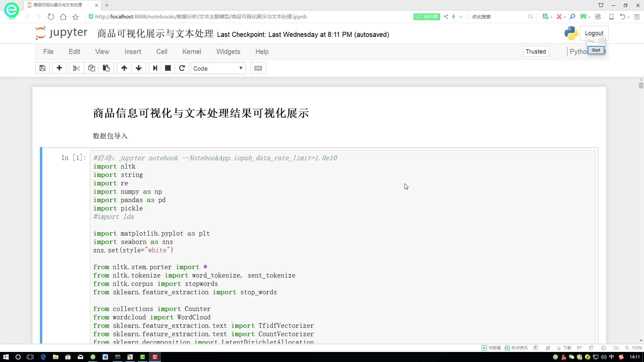644x362 pixels.
Task: Click the add cell below icon
Action: 59,68
